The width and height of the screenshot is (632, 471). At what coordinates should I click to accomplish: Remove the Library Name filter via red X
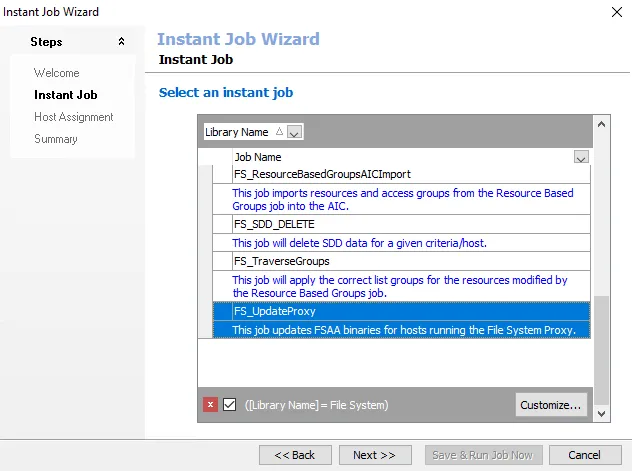tap(210, 404)
